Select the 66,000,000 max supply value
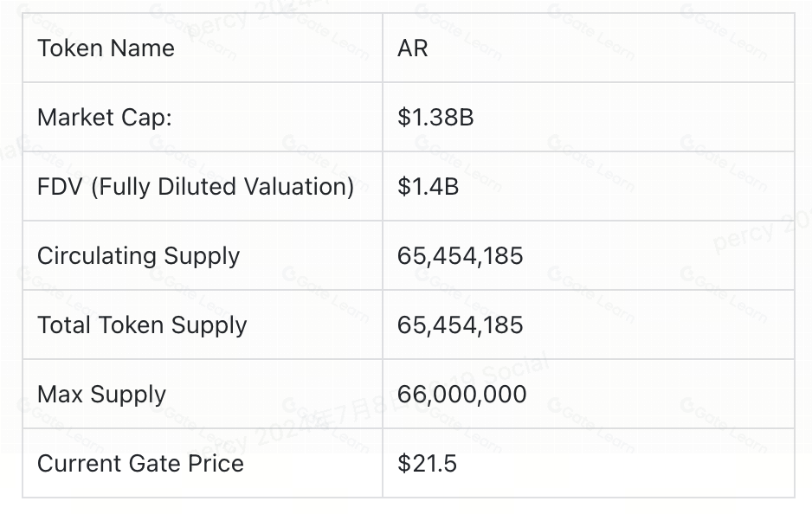This screenshot has height=514, width=812. click(x=462, y=395)
